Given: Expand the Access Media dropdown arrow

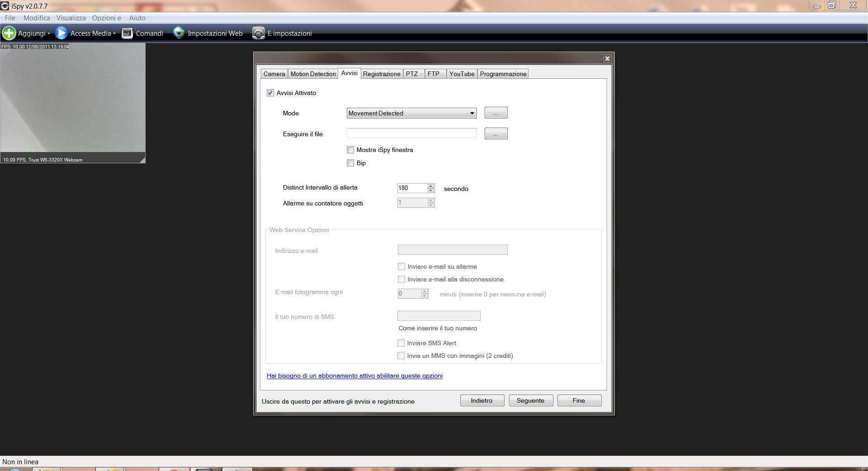Looking at the screenshot, I should [x=114, y=33].
